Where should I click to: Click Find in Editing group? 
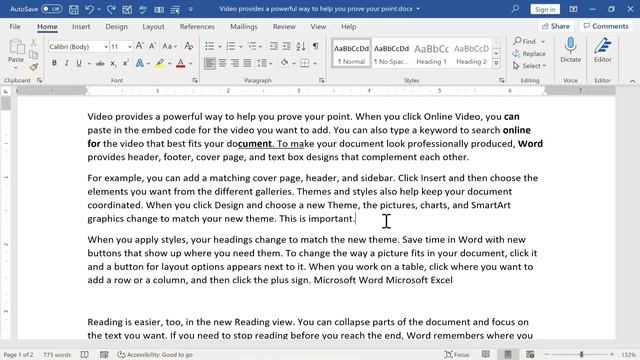click(x=524, y=41)
